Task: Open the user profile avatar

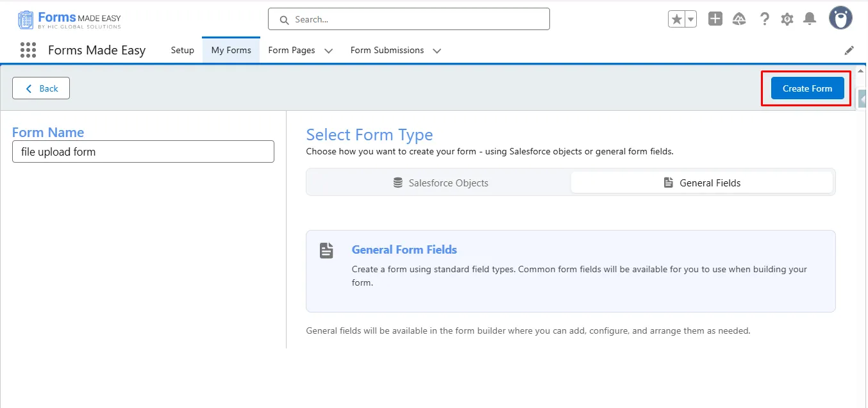Action: [x=840, y=19]
